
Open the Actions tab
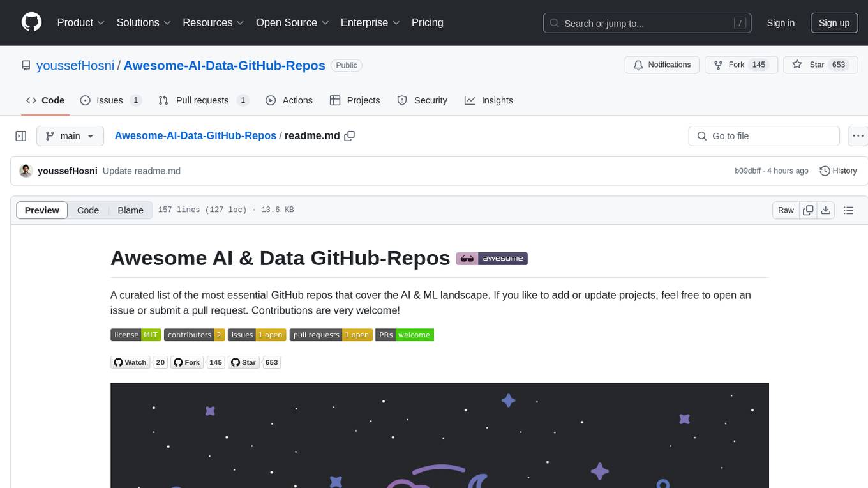[289, 100]
